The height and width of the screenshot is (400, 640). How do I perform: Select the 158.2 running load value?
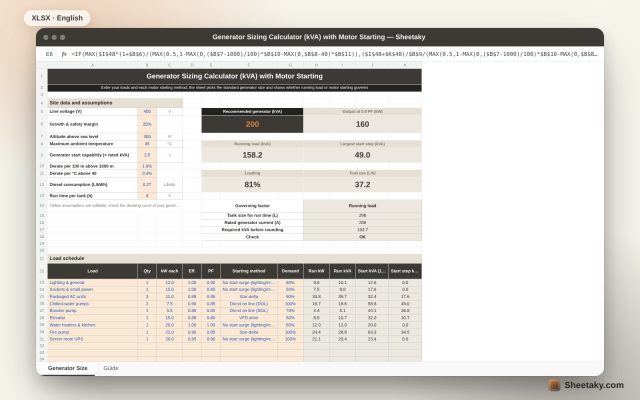coord(252,155)
